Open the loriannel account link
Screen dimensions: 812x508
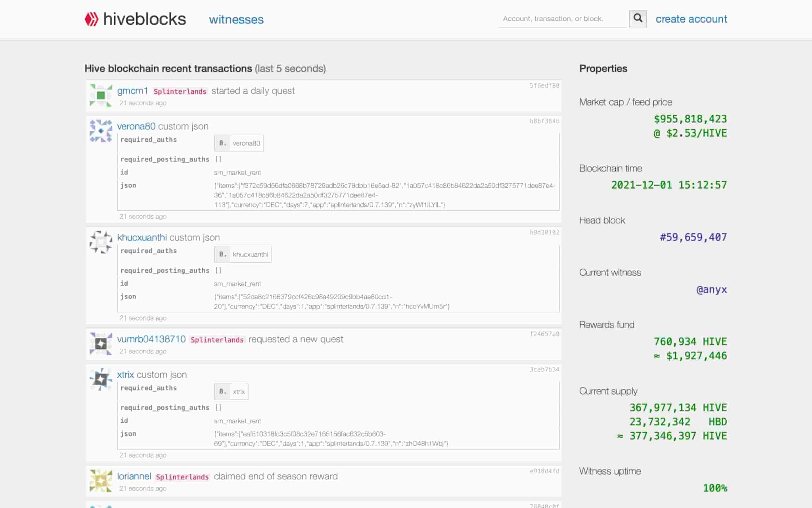134,476
